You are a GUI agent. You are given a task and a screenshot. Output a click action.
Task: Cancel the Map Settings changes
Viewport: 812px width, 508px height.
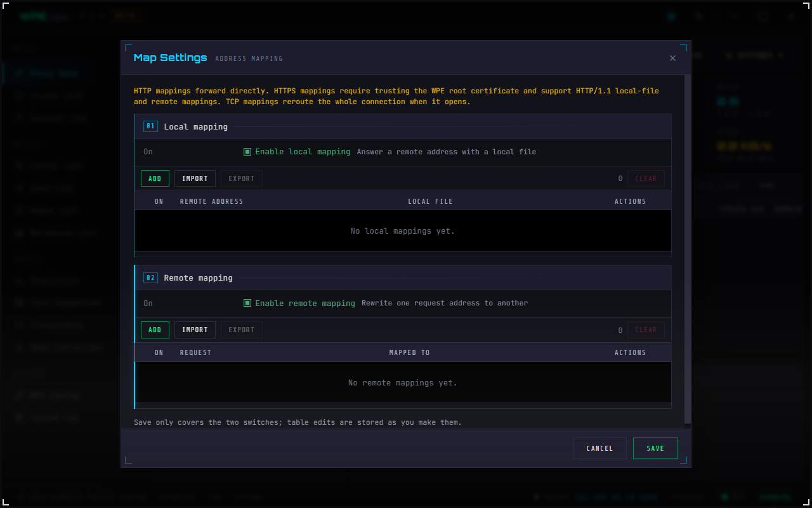[x=599, y=448]
